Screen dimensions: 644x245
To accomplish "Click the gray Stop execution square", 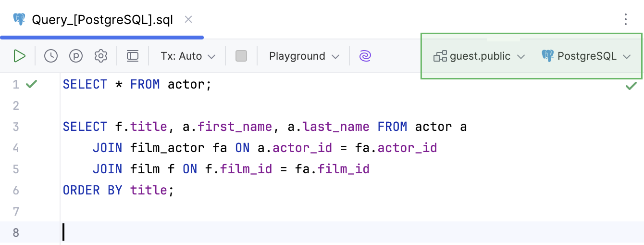I will (241, 56).
